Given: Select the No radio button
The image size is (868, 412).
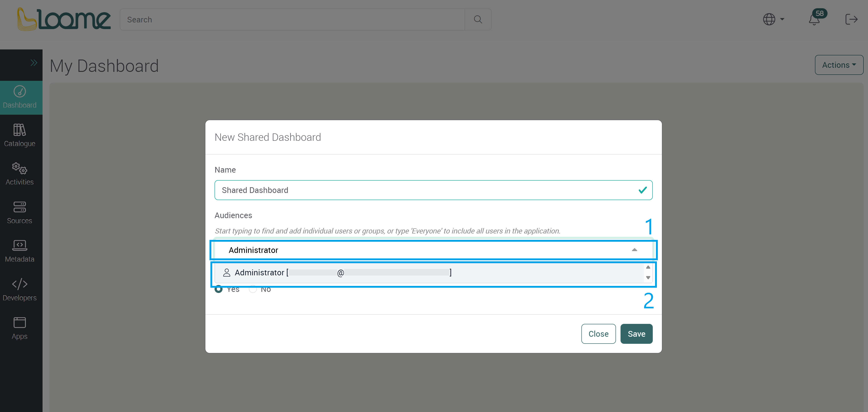Looking at the screenshot, I should [253, 289].
